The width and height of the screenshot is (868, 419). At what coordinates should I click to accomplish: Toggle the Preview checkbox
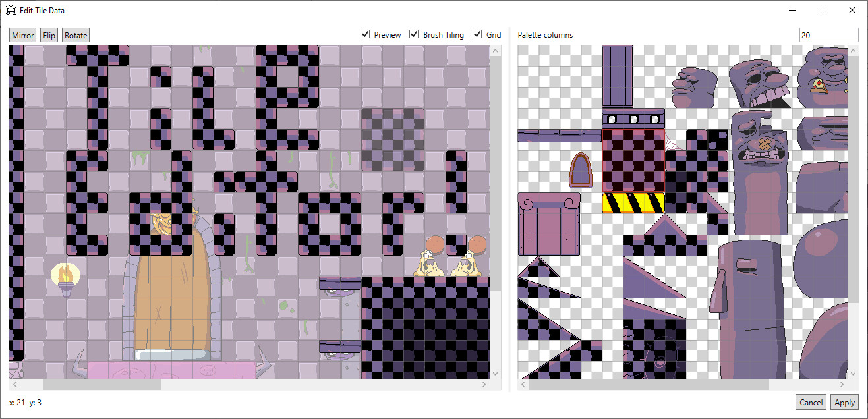coord(365,35)
